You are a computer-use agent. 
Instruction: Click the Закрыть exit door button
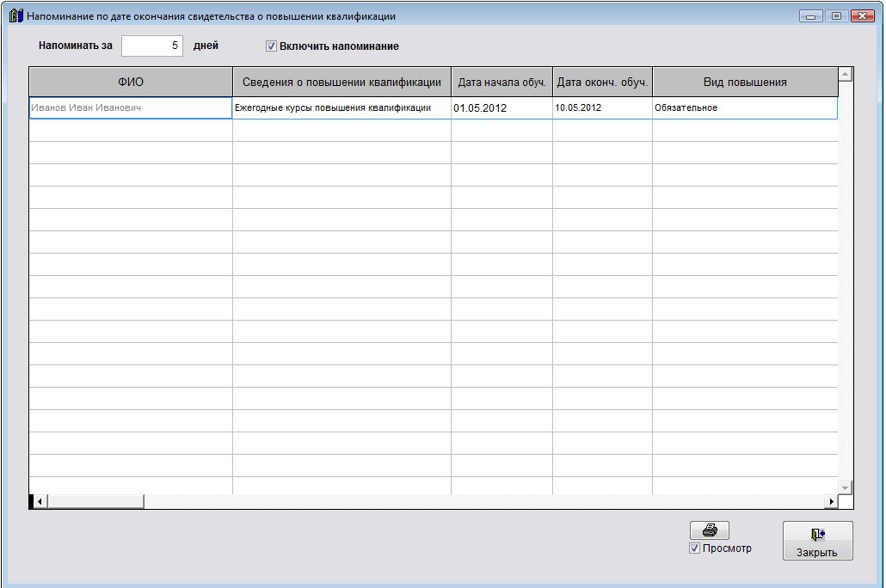[x=817, y=542]
